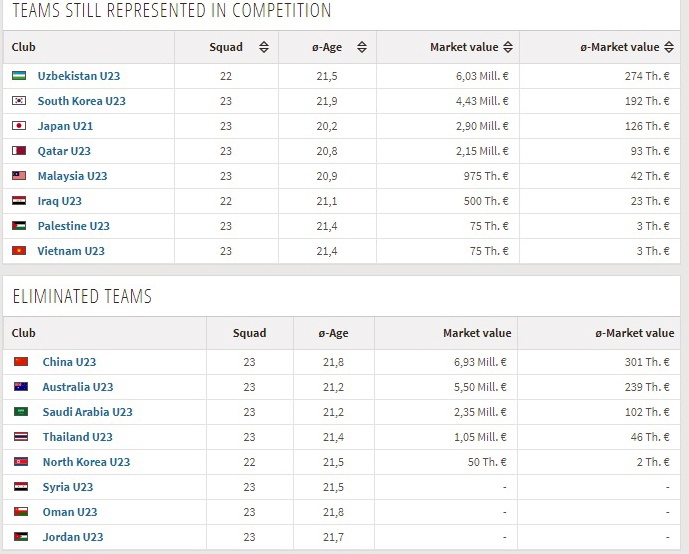Open the Vietnam U23 team link
The width and height of the screenshot is (689, 554).
point(71,251)
